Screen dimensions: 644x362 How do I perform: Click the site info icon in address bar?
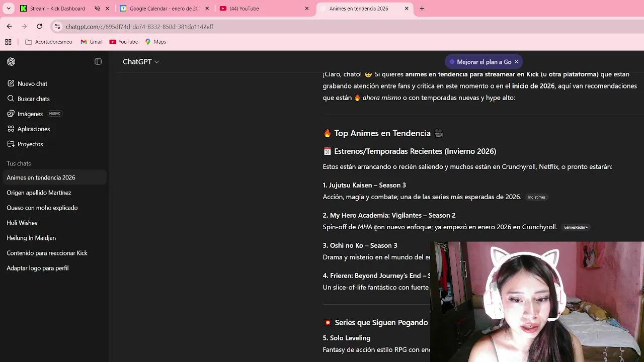(57, 26)
